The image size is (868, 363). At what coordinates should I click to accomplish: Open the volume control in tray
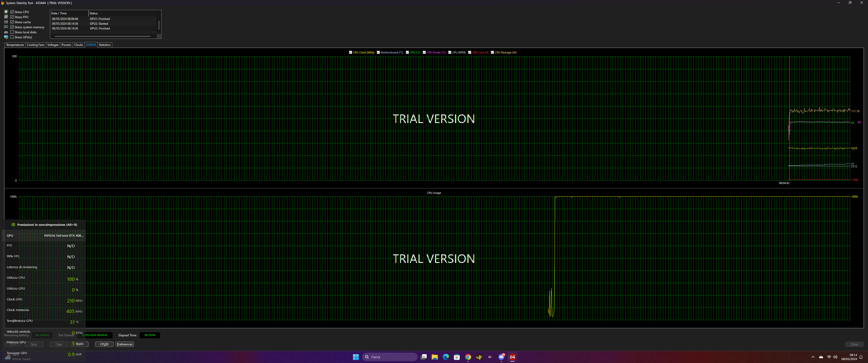point(835,357)
